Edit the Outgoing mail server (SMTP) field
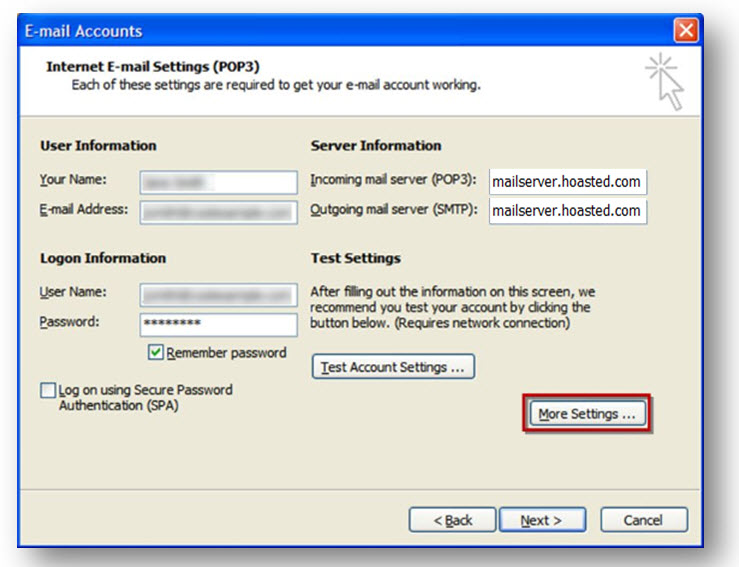Screen dimensions: 739x567 click(568, 212)
